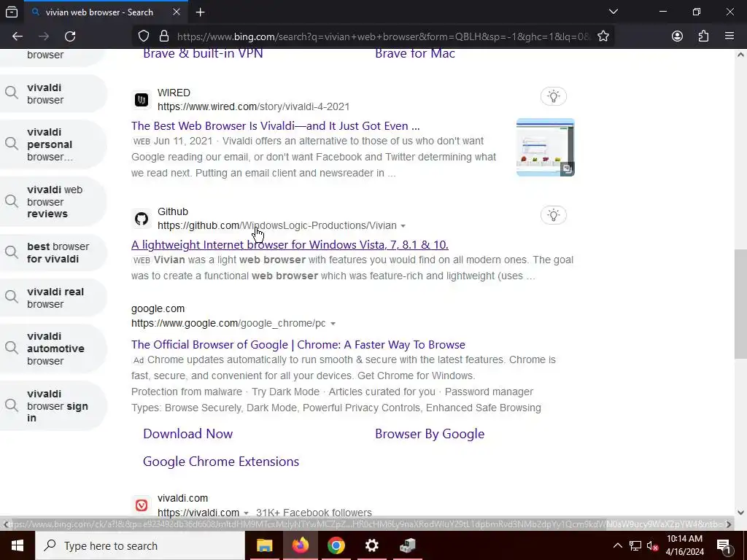
Task: Open a new tab with plus button
Action: 201,12
